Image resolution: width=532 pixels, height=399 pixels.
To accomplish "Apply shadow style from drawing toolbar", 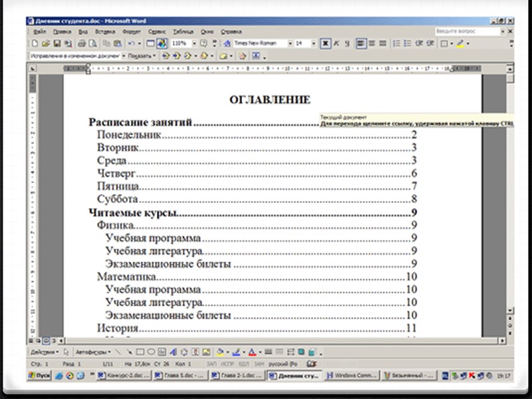I will (301, 352).
